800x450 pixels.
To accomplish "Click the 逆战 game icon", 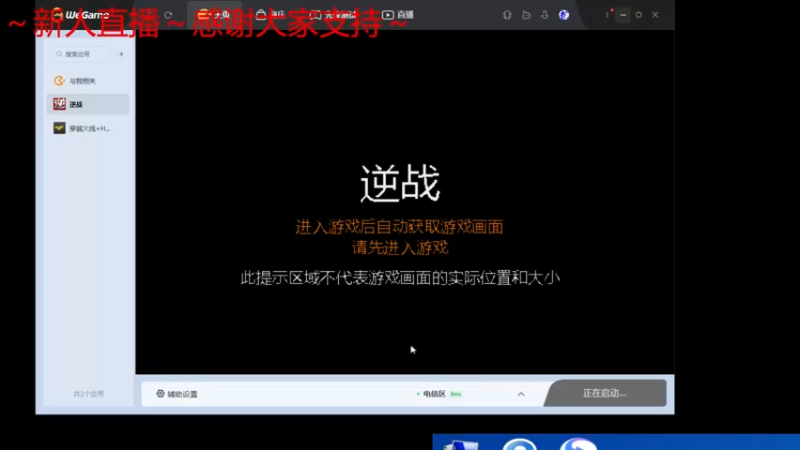I will coord(59,104).
